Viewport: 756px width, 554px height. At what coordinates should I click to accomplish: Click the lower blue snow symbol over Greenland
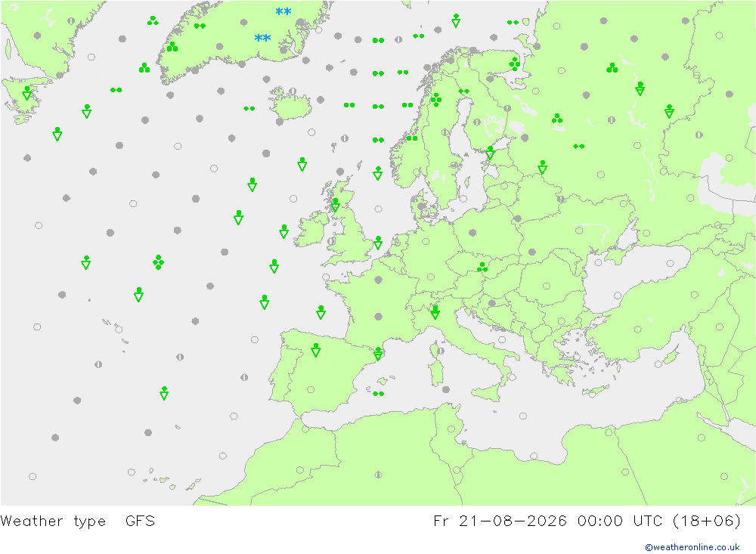point(263,38)
